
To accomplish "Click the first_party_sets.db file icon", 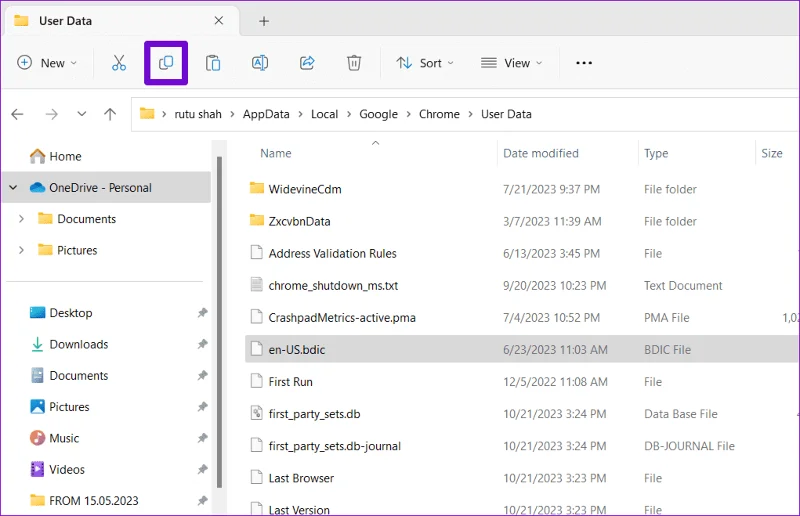I will click(257, 413).
